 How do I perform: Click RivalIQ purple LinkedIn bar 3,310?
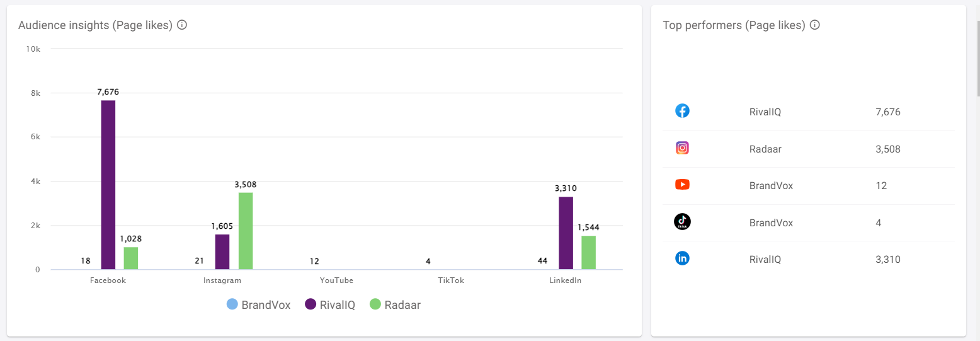[566, 233]
